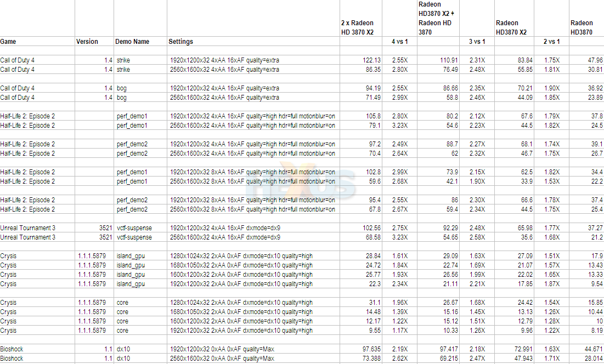Screen dimensions: 604x364
Task: Click the 28.84 cell
Action: [360, 256]
